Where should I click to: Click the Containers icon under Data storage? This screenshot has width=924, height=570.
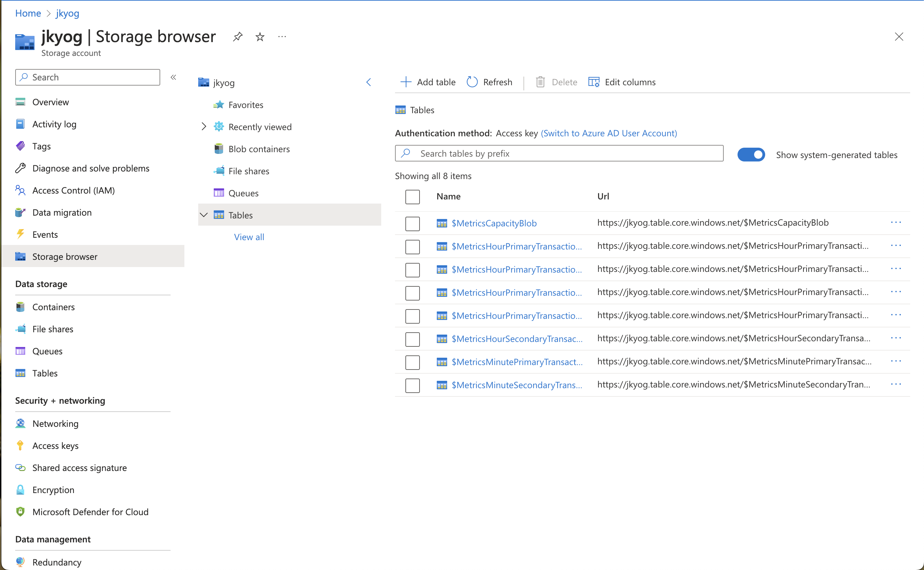point(20,307)
